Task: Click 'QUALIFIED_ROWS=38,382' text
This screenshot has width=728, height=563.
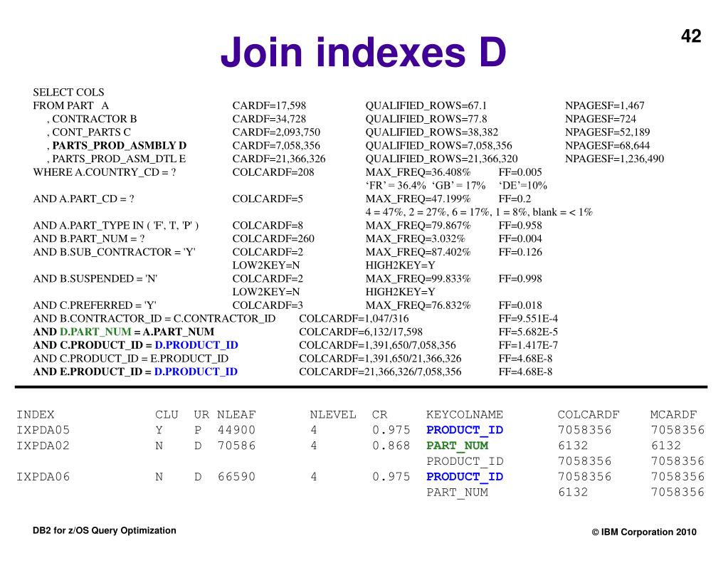Action: click(432, 132)
